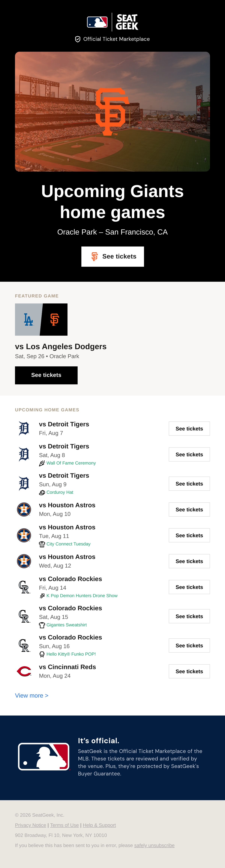
Task: Open the Oracle Park stadium hero image
Action: tap(112, 111)
